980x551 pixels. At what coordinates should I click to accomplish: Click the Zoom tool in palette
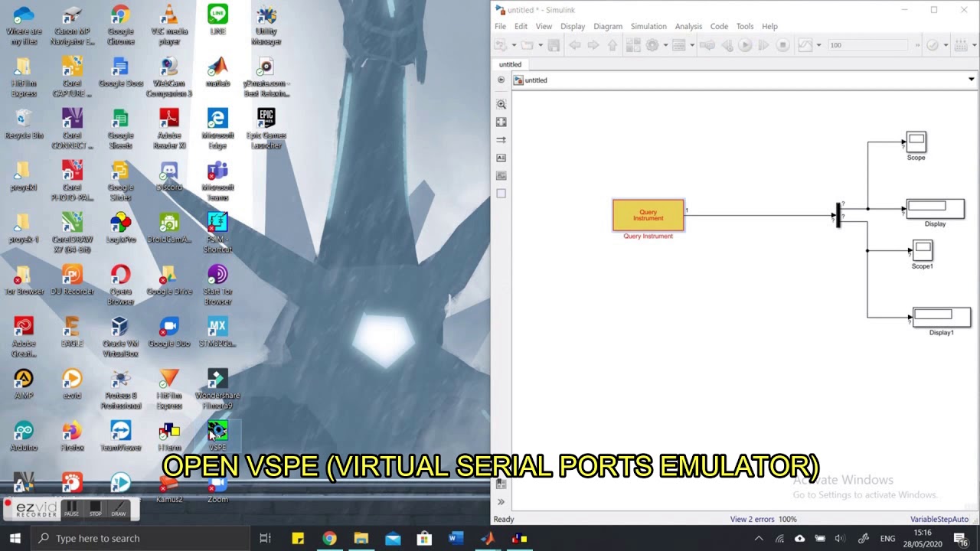pyautogui.click(x=501, y=104)
